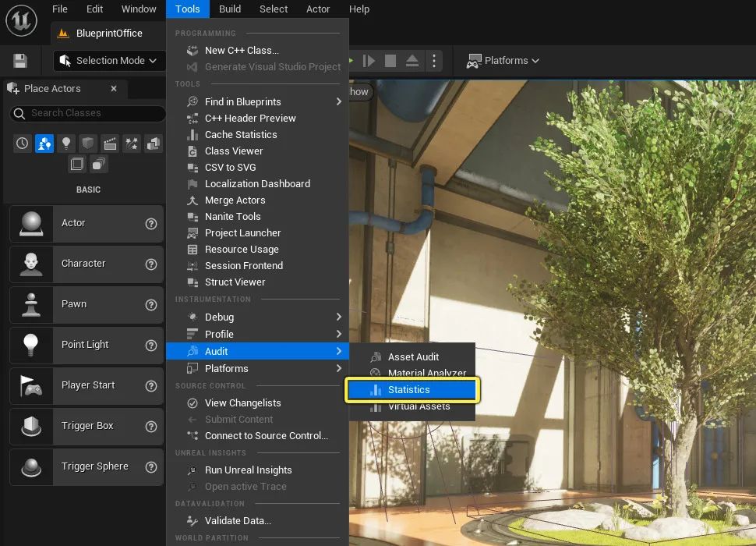Select the Shapes cube filter icon

click(x=88, y=144)
